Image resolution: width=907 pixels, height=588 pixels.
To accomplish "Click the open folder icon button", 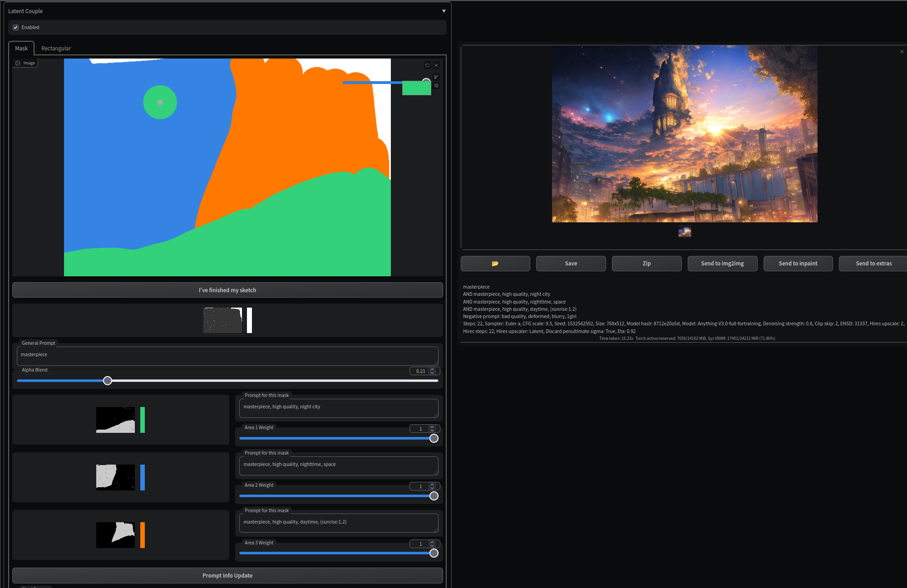I will [495, 264].
